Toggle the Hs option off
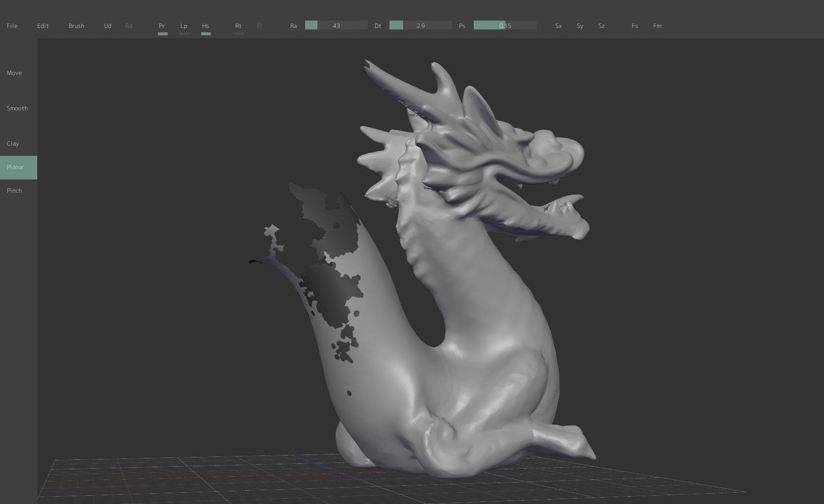Viewport: 824px width, 504px height. point(205,25)
